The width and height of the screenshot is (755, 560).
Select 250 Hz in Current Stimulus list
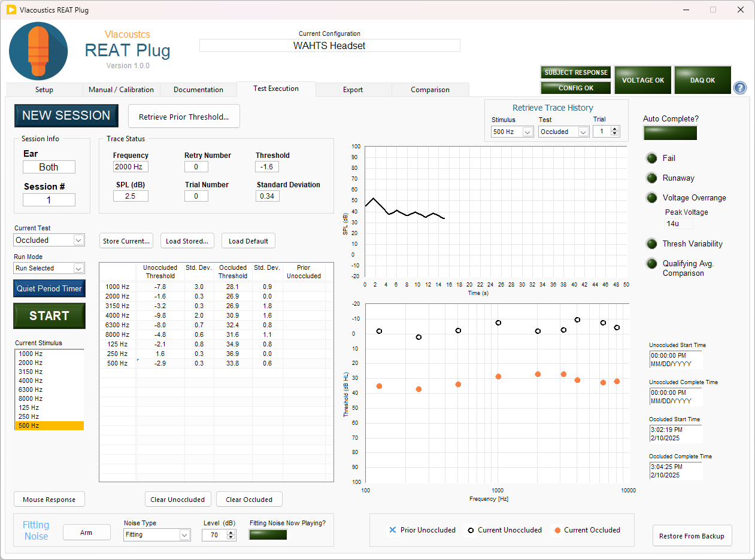point(49,416)
